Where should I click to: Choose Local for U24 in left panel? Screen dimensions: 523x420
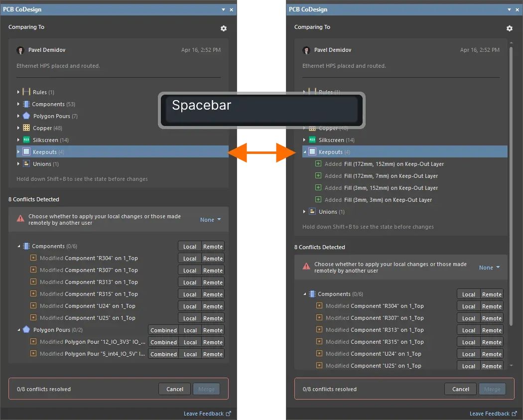tap(189, 306)
